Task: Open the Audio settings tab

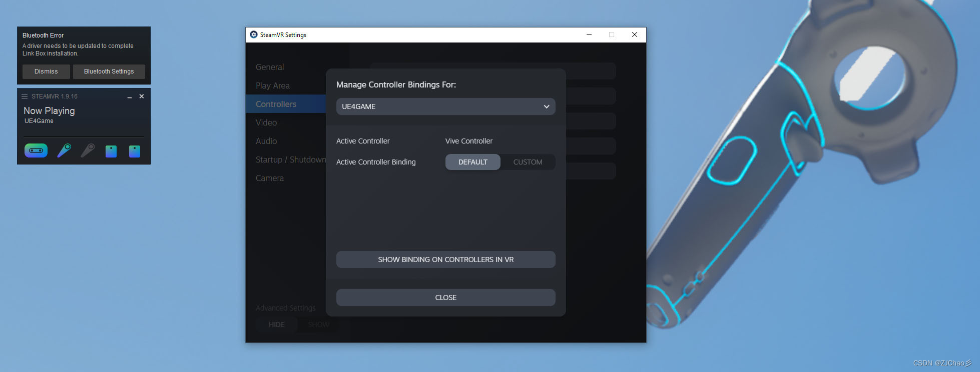Action: click(x=266, y=141)
